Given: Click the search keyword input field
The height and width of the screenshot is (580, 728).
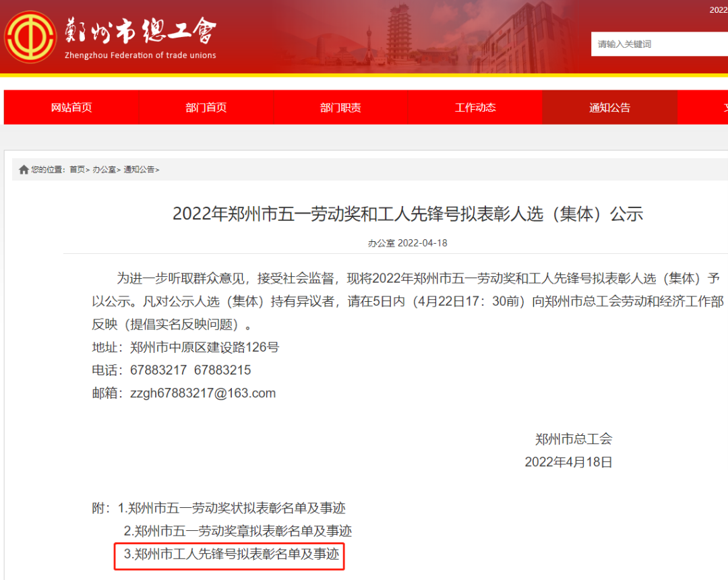Looking at the screenshot, I should [x=657, y=44].
